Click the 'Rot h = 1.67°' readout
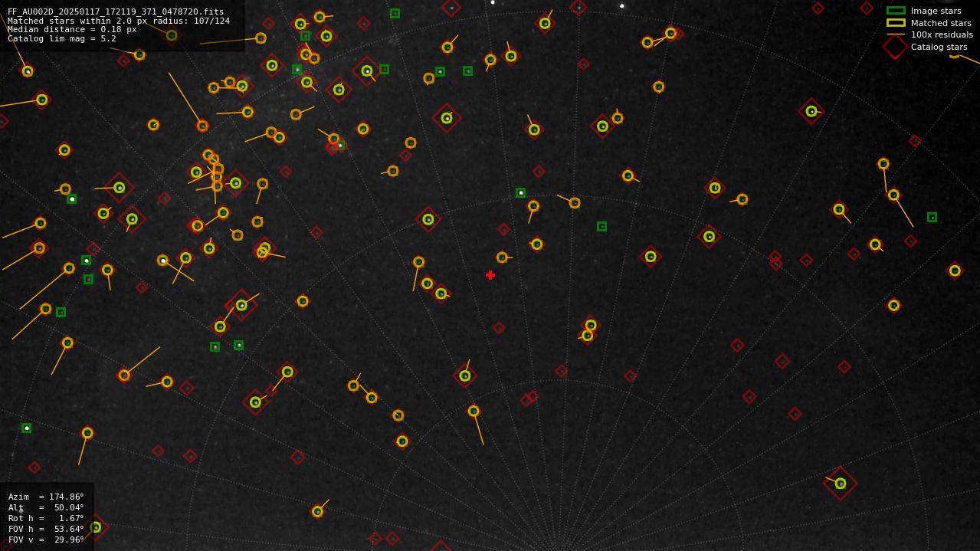This screenshot has height=551, width=980. point(46,518)
